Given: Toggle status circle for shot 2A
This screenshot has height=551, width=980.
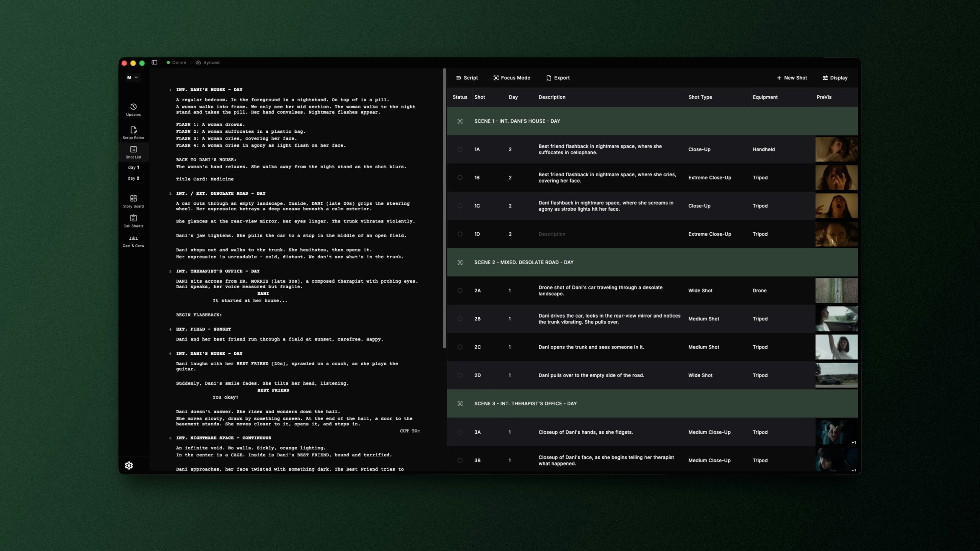Looking at the screenshot, I should pos(460,291).
